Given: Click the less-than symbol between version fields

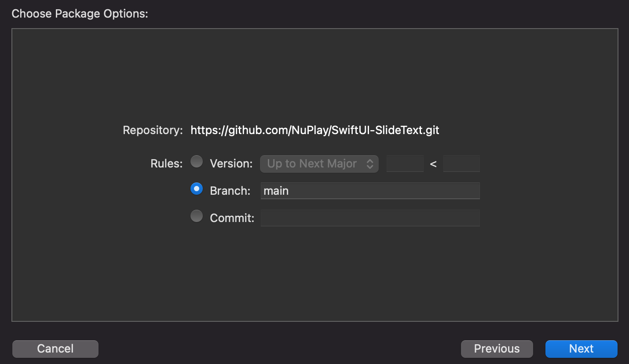Looking at the screenshot, I should [433, 164].
